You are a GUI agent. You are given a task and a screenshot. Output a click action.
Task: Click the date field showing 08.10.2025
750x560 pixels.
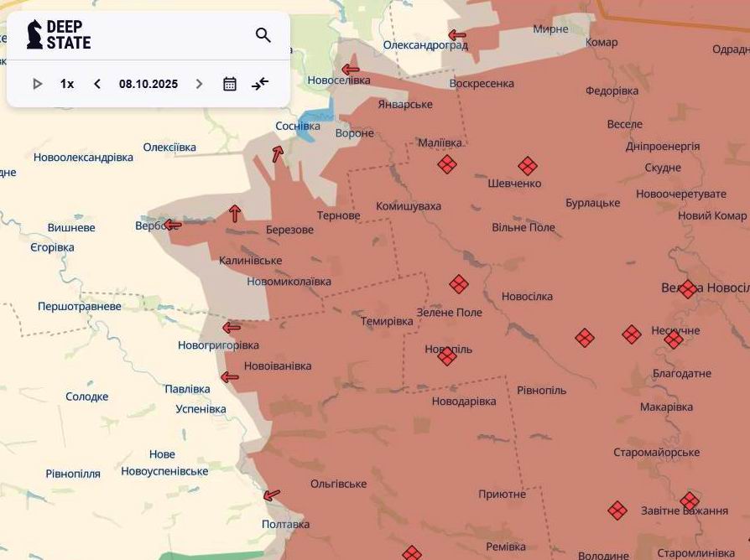149,83
